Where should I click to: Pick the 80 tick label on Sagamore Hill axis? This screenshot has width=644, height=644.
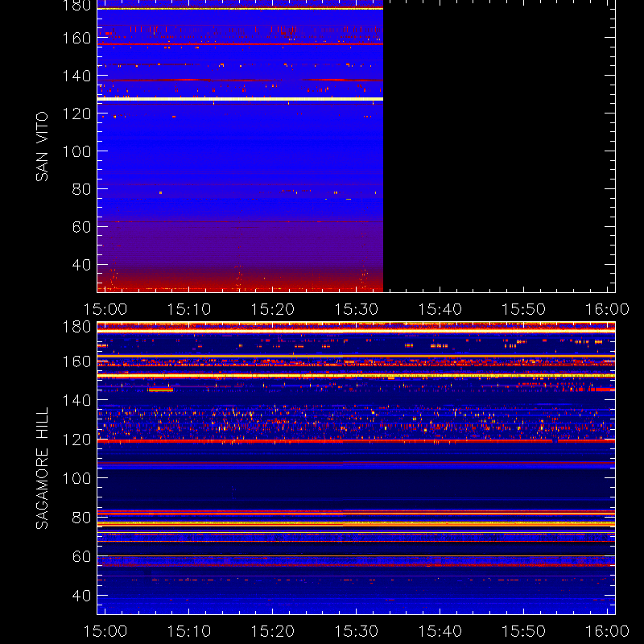click(x=81, y=518)
